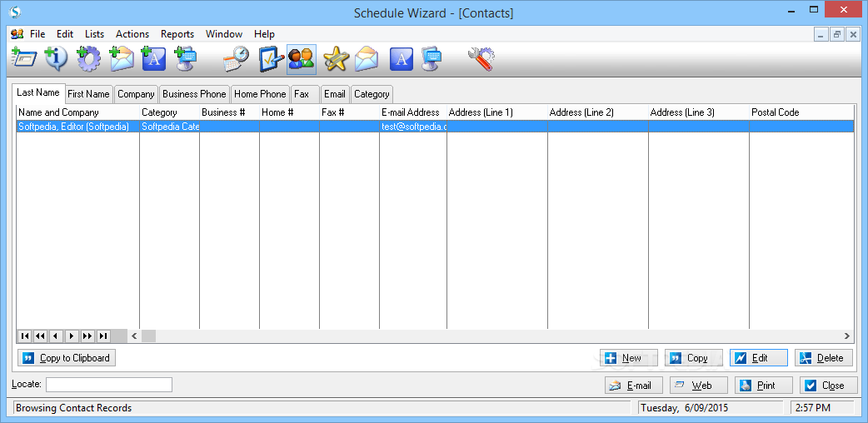The image size is (868, 423).
Task: Click the blue letter 'A' icon without plus
Action: (x=402, y=59)
